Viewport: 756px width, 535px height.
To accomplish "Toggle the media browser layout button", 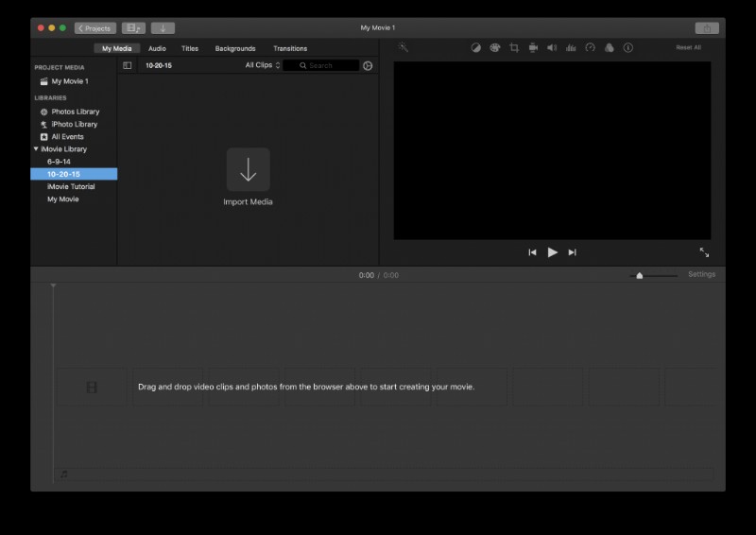I will [x=133, y=28].
